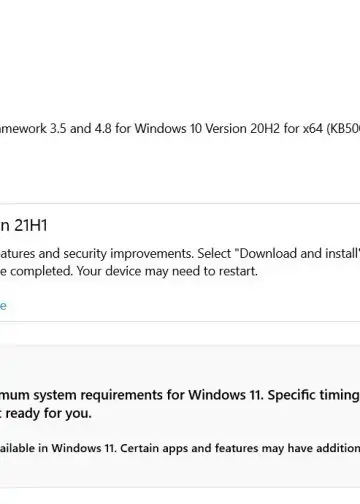Click the word "completed" in the 21H1 description
This screenshot has width=360, height=504.
pyautogui.click(x=41, y=271)
